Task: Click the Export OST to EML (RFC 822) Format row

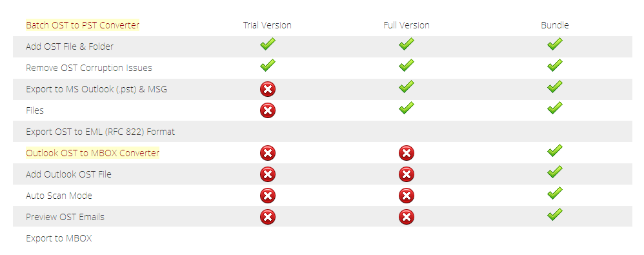Action: (x=323, y=132)
